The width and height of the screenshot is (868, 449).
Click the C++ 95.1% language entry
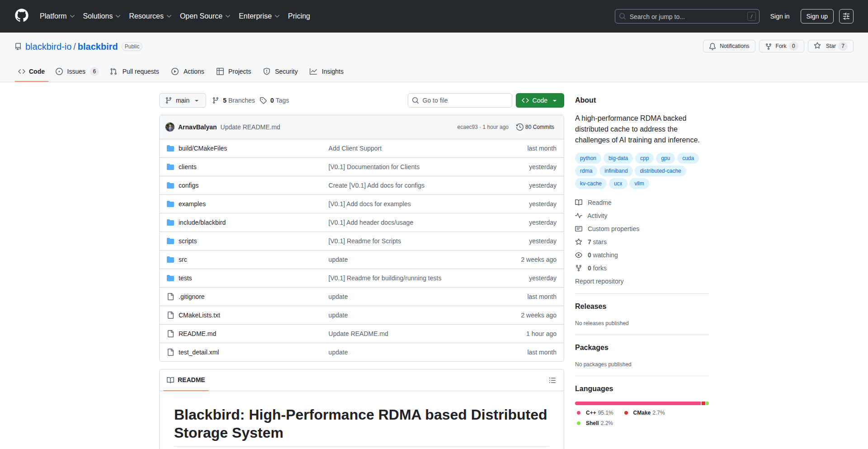tap(595, 413)
